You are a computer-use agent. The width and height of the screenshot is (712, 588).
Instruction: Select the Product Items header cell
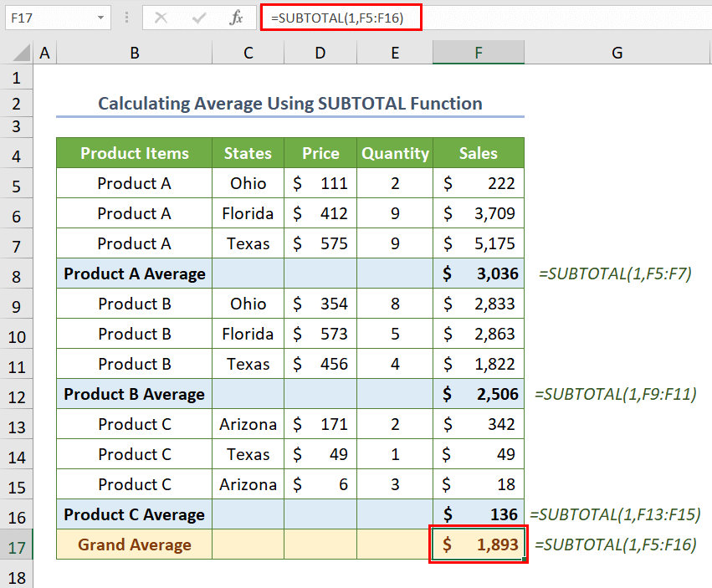[x=134, y=153]
